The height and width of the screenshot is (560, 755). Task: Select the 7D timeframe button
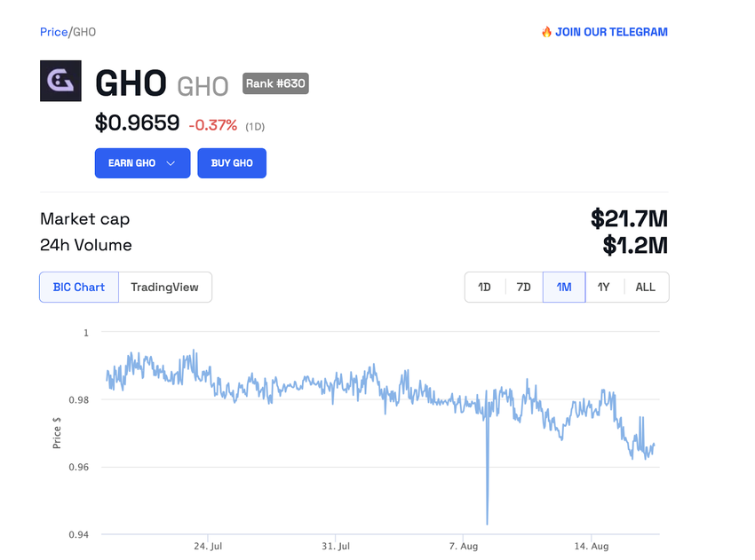pos(523,287)
